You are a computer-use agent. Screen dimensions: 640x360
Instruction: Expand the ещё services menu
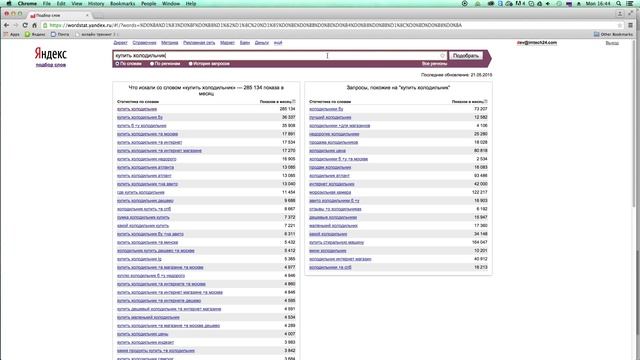pos(278,43)
